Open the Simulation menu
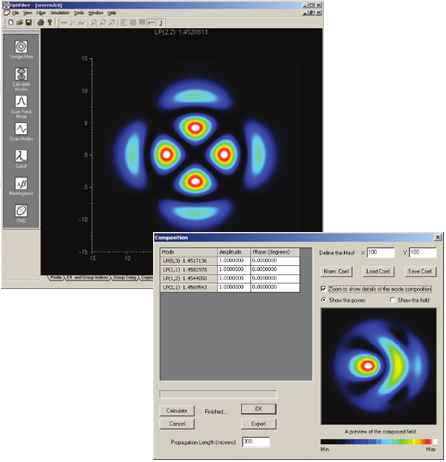This screenshot has width=446, height=462. [x=60, y=13]
